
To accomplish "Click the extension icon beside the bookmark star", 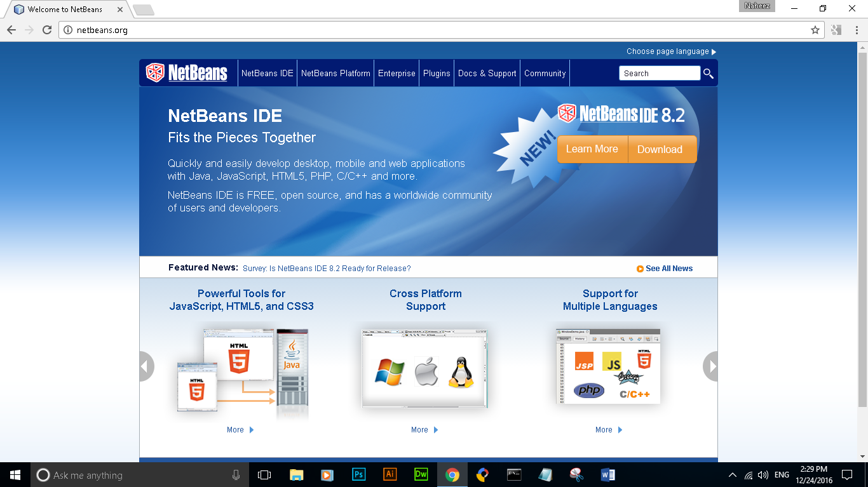I will tap(836, 30).
